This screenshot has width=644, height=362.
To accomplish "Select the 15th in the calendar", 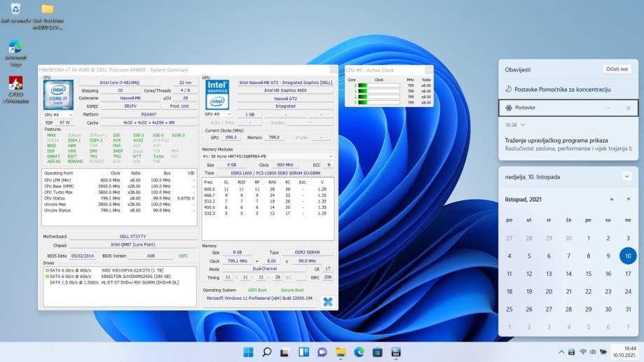I will pyautogui.click(x=588, y=274).
